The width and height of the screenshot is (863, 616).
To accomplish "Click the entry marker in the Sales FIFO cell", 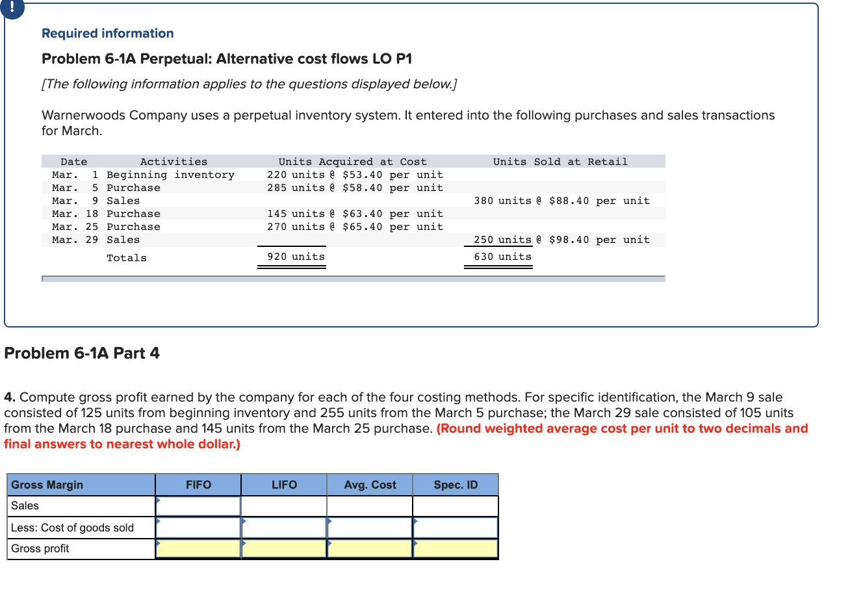I will 158,501.
